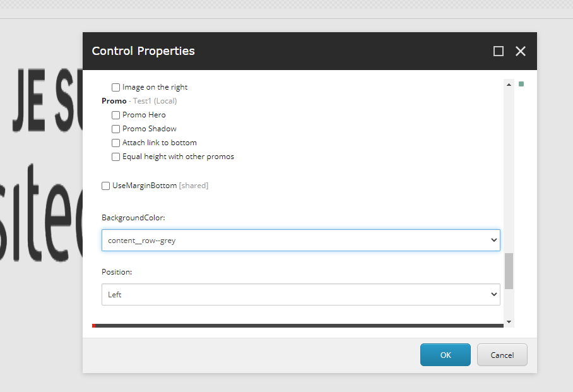Click the vertical scrollbar thumb

coord(509,271)
